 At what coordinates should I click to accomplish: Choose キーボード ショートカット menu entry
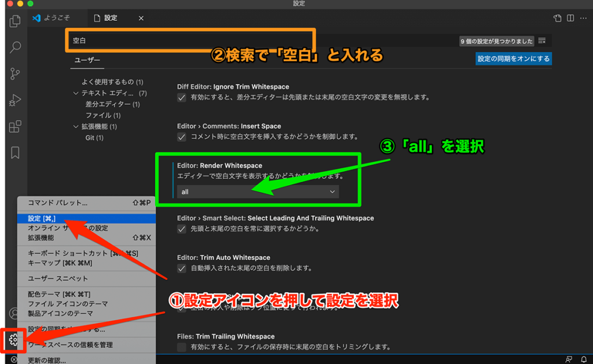86,253
